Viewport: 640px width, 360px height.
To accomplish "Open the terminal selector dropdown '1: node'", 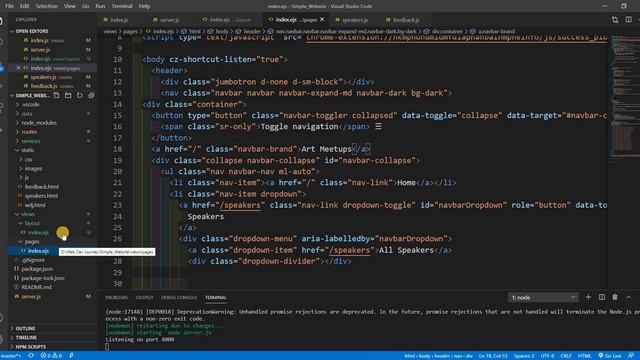I will point(543,297).
